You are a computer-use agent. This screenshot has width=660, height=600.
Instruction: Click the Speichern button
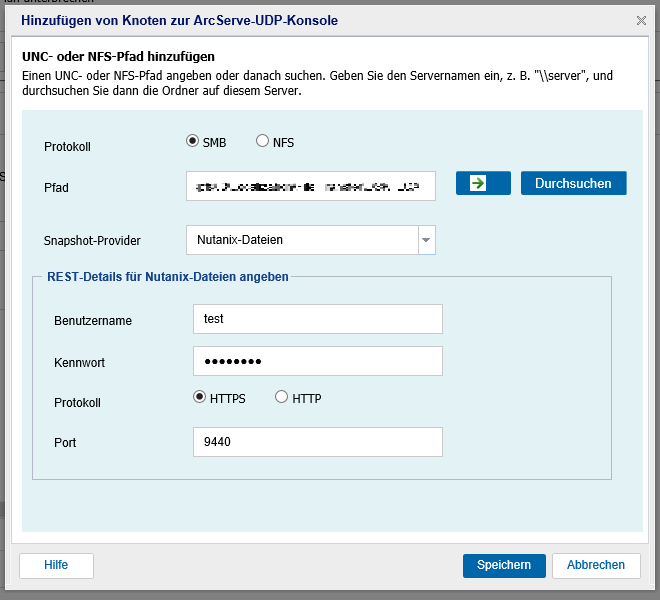coord(504,565)
